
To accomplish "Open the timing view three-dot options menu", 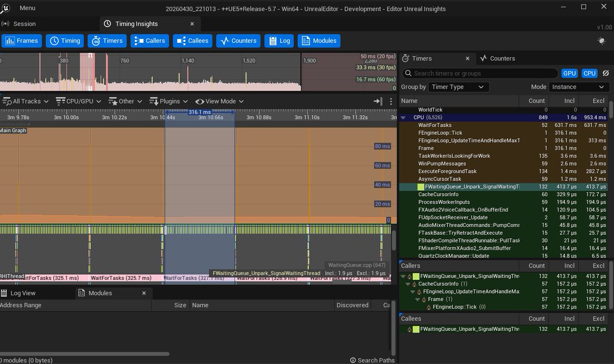I will tap(391, 101).
